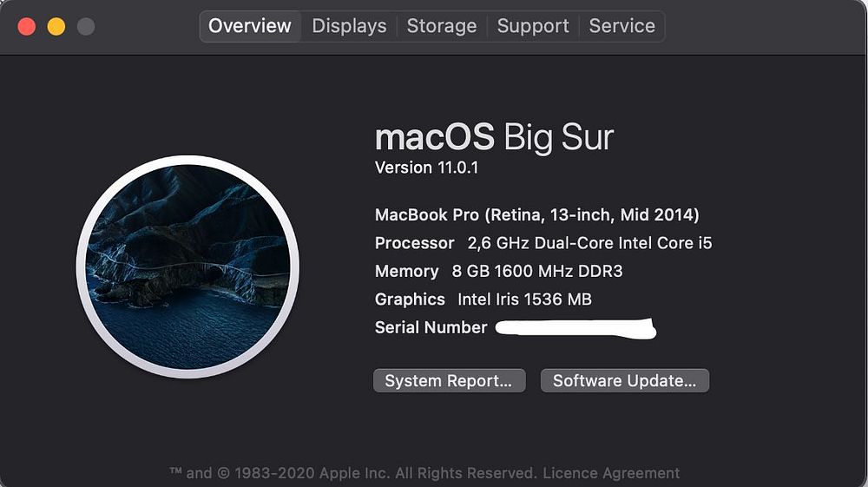The width and height of the screenshot is (868, 487).
Task: Click the Processor information line
Action: click(x=543, y=243)
